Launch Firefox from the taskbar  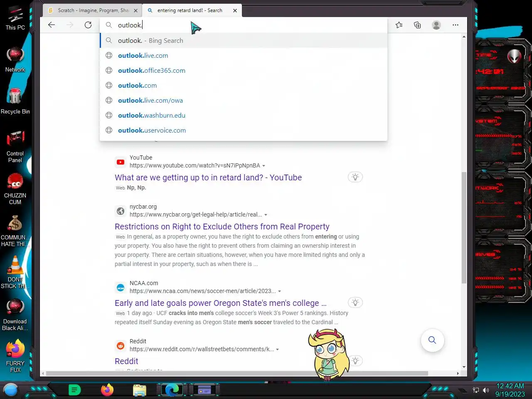107,390
